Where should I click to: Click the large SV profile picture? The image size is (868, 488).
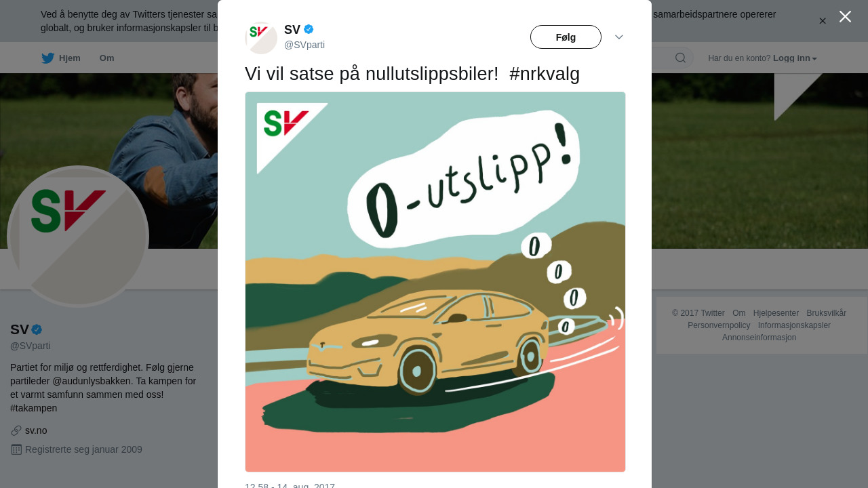coord(78,237)
